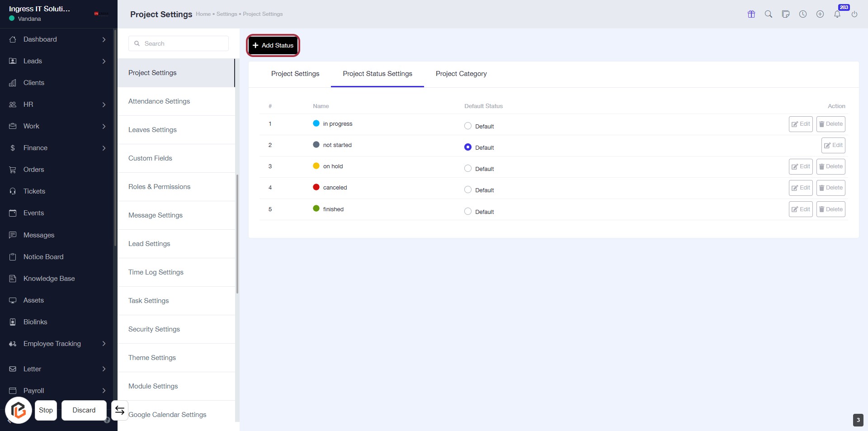The height and width of the screenshot is (431, 868).
Task: Expand the Dashboard menu chevron
Action: (x=104, y=39)
